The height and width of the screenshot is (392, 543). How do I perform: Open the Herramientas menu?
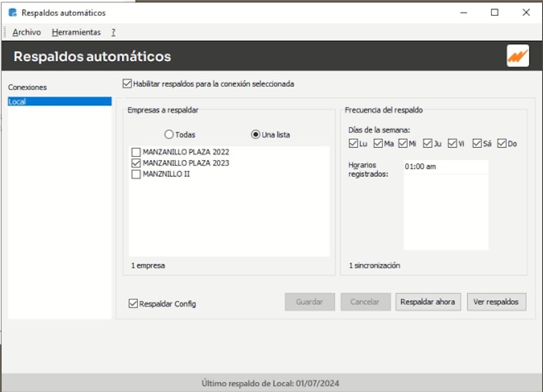click(x=75, y=32)
